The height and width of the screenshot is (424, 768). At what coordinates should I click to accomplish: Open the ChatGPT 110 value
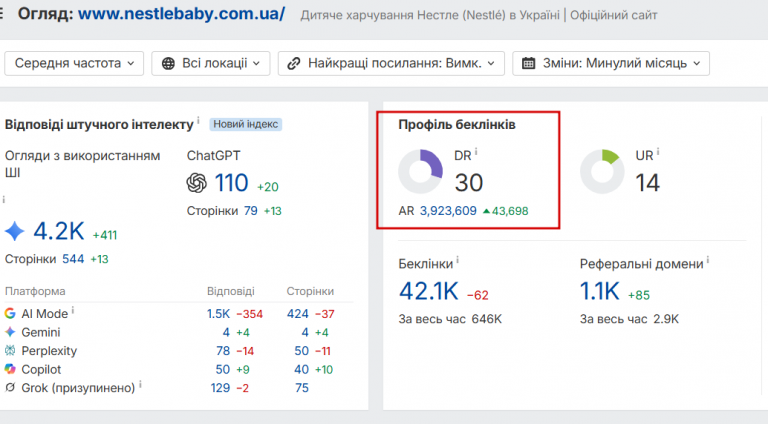tap(231, 183)
